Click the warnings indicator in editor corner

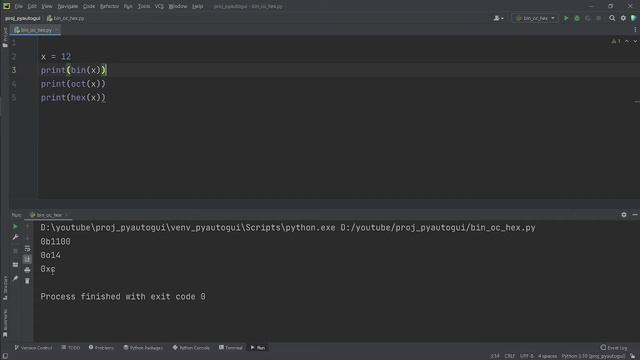pyautogui.click(x=616, y=41)
